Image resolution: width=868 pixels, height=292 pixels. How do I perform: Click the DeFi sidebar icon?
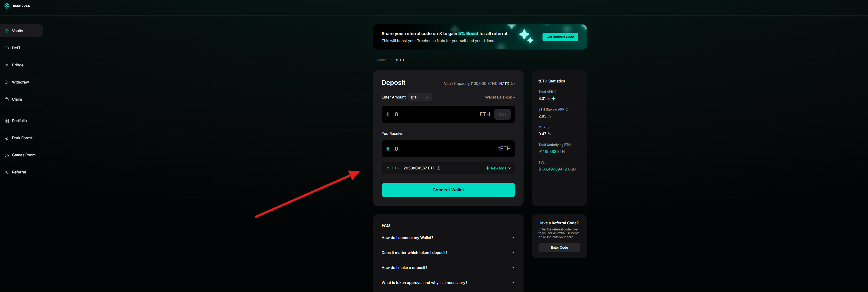click(6, 48)
